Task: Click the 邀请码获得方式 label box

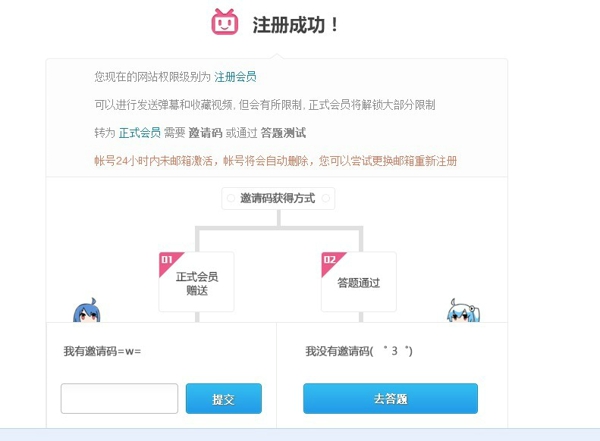Action: [278, 198]
